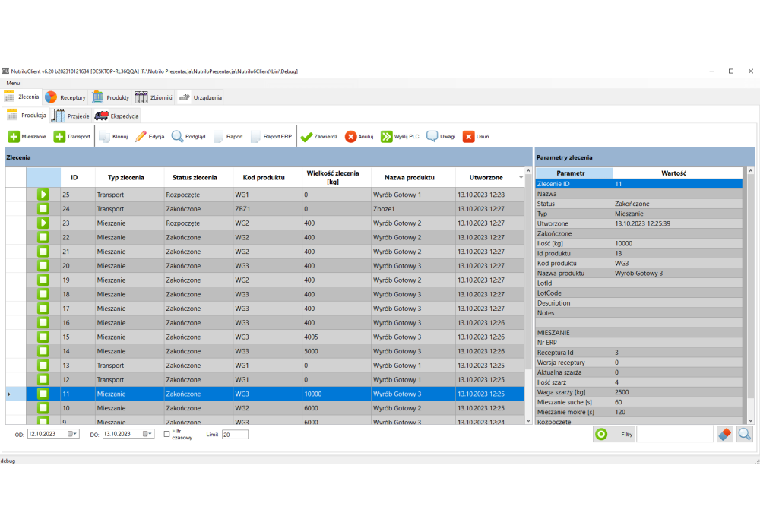This screenshot has height=532, width=760.
Task: Click the green play icon on order 25
Action: coord(43,195)
